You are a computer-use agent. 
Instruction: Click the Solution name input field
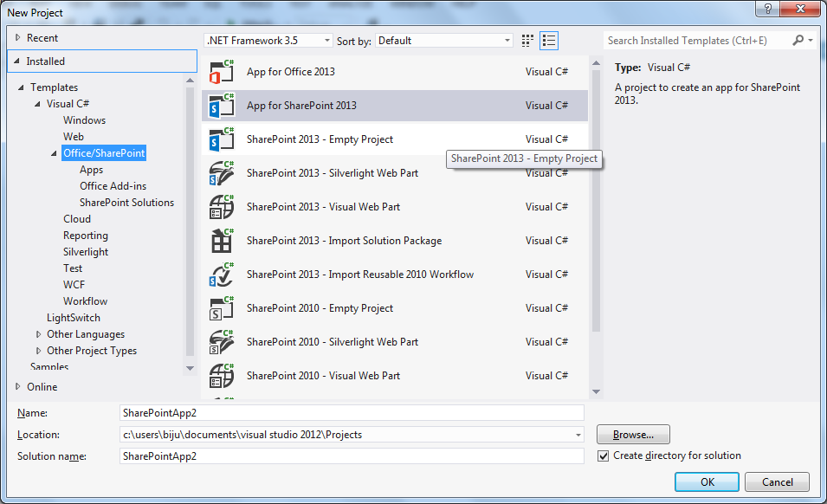352,456
